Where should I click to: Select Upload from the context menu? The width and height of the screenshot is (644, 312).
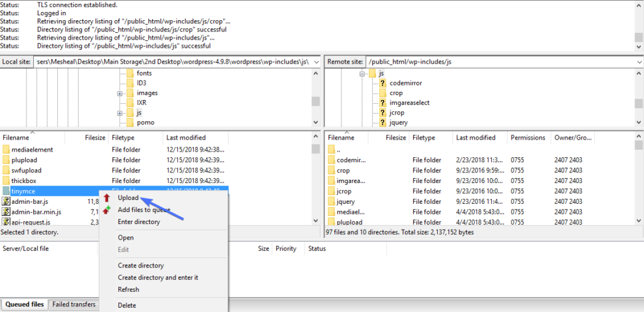tap(128, 198)
